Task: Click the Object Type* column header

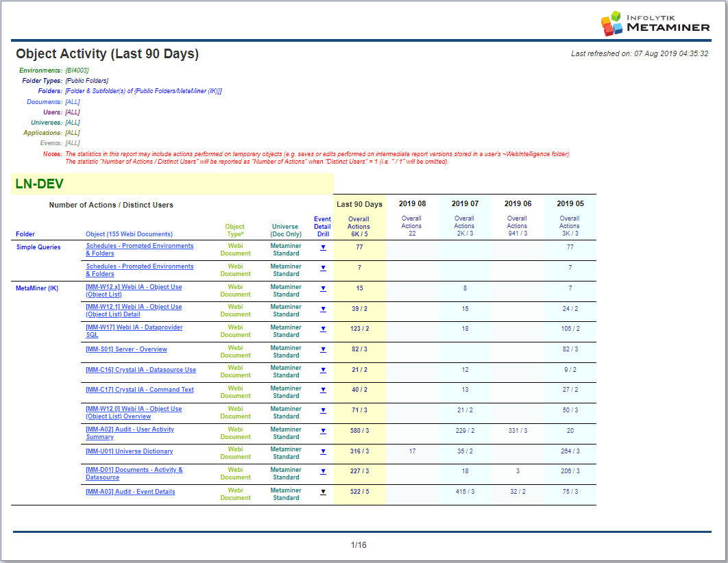Action: coord(234,231)
